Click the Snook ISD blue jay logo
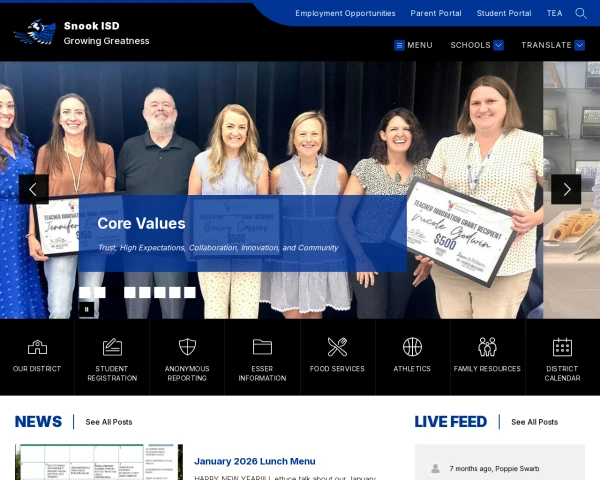The height and width of the screenshot is (480, 600). click(35, 32)
